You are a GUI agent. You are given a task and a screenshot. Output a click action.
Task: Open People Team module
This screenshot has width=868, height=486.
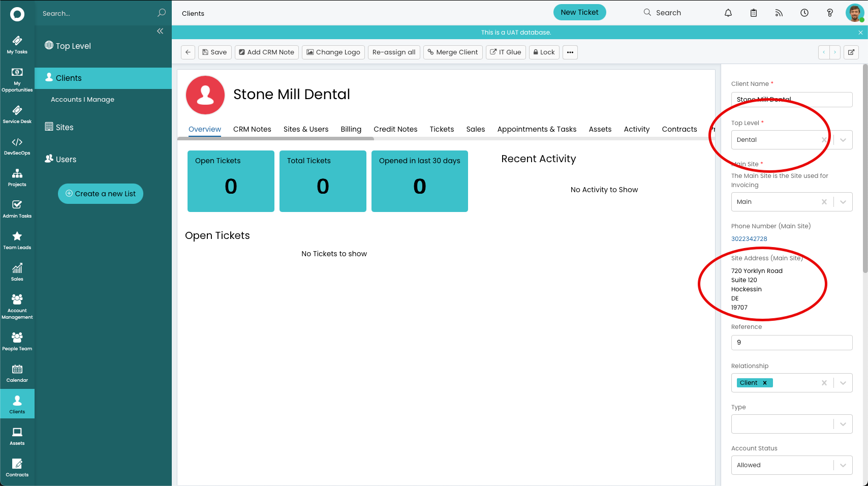click(x=17, y=342)
